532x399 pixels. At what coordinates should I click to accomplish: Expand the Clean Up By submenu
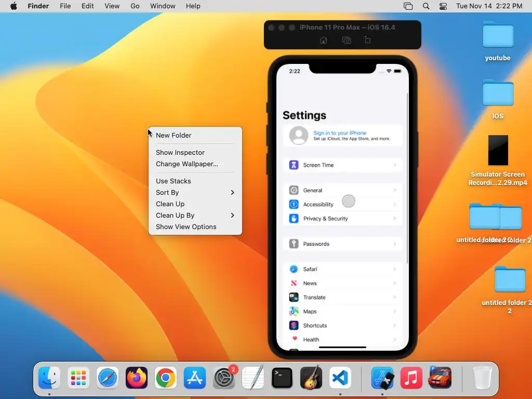tap(195, 216)
